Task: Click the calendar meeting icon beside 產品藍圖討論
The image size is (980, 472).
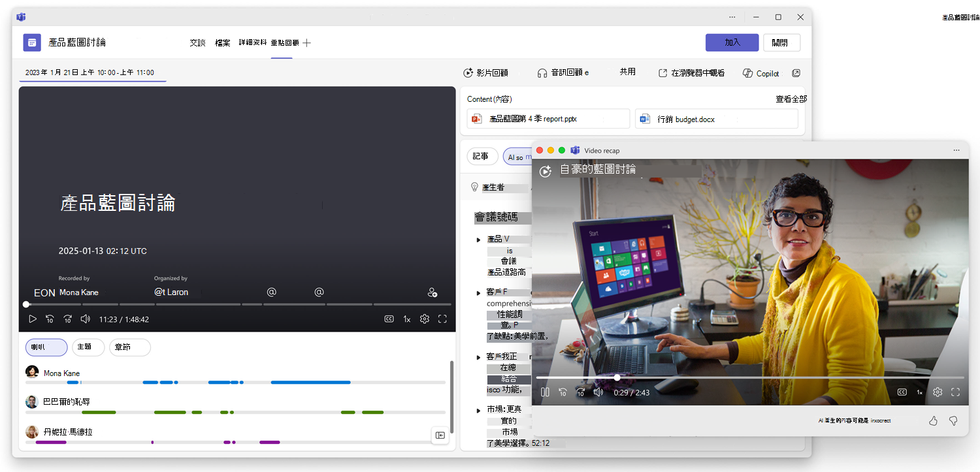Action: 32,42
